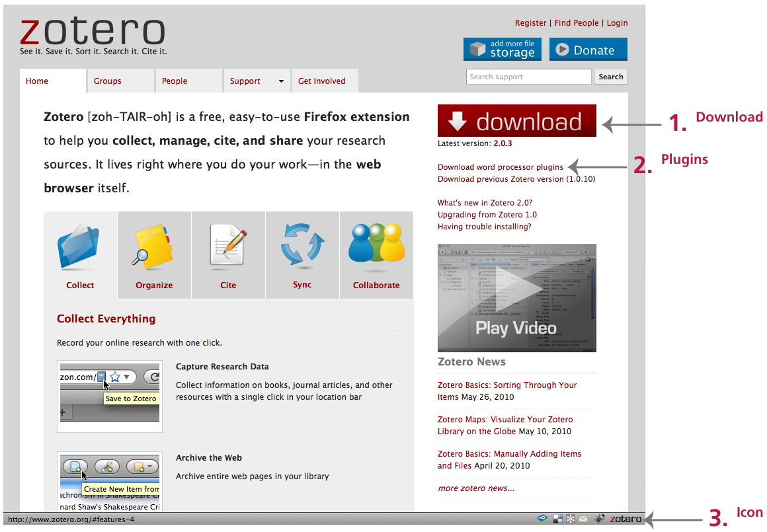Click the bug report icon in status bar
Image resolution: width=767 pixels, height=532 pixels.
(600, 518)
